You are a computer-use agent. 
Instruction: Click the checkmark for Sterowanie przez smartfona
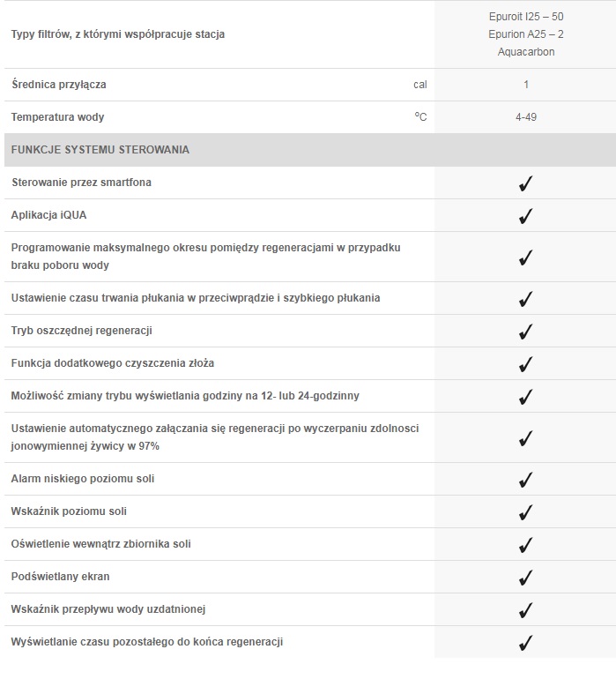point(526,183)
